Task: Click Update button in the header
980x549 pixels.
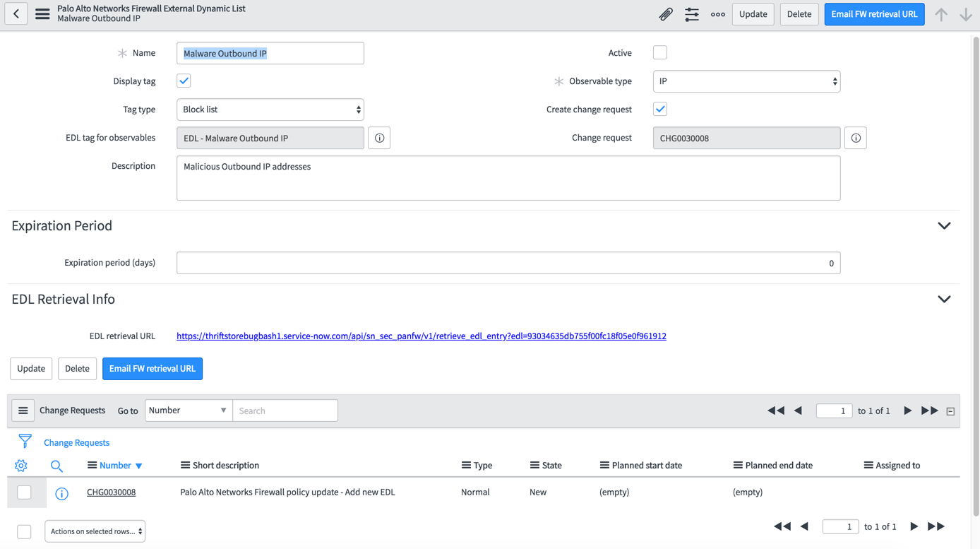Action: (753, 14)
